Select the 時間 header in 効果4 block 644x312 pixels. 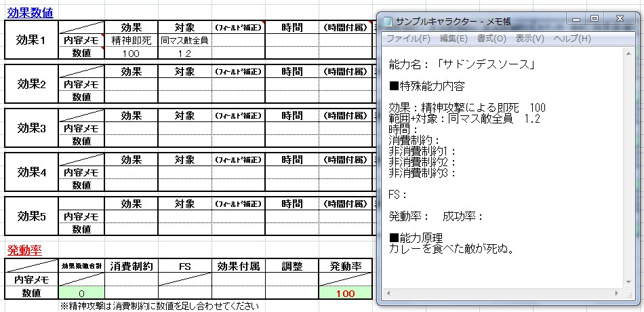pos(291,159)
